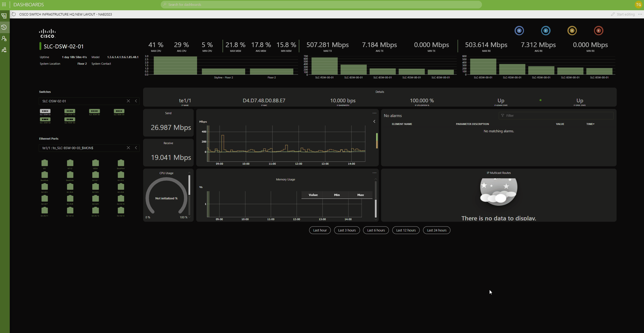The image size is (644, 333).
Task: Focus the Search for dashboards field
Action: click(x=321, y=4)
